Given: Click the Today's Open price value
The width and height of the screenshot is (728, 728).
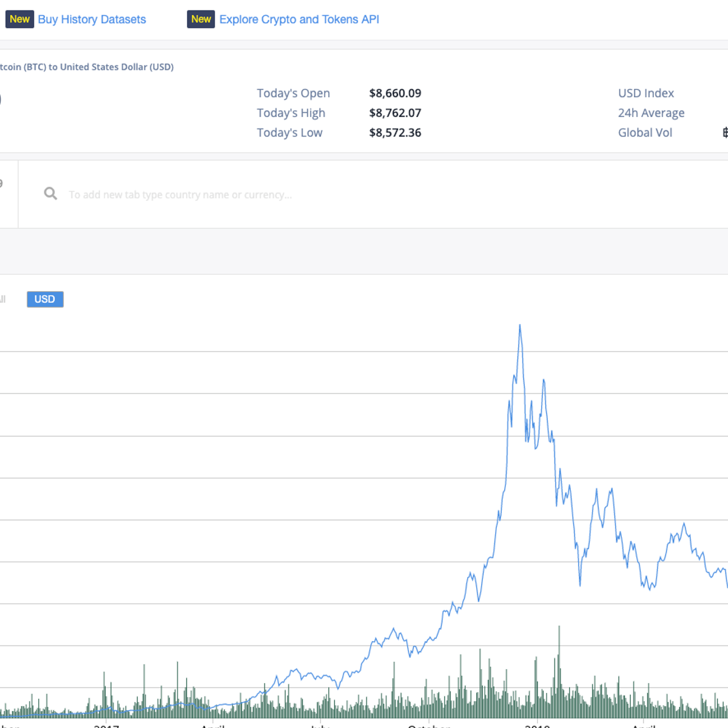Looking at the screenshot, I should pyautogui.click(x=395, y=93).
